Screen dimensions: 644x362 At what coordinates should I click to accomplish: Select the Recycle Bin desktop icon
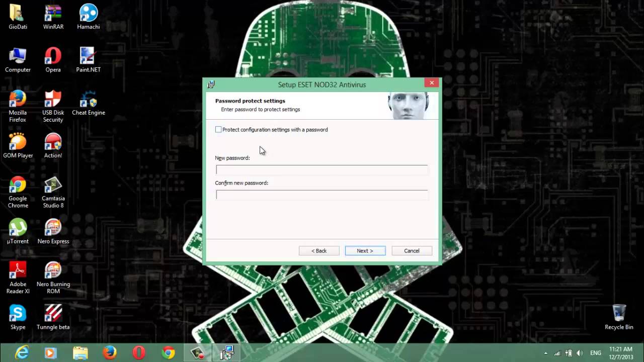619,317
